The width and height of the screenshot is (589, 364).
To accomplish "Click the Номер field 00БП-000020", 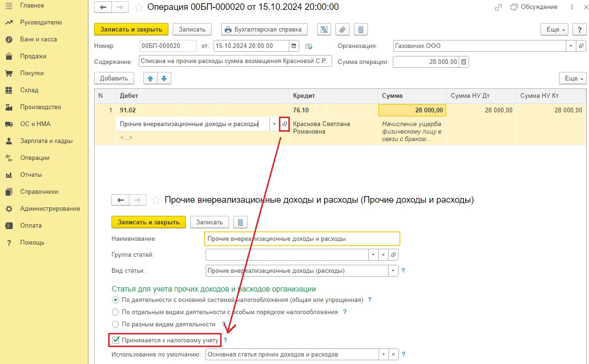I will [168, 46].
